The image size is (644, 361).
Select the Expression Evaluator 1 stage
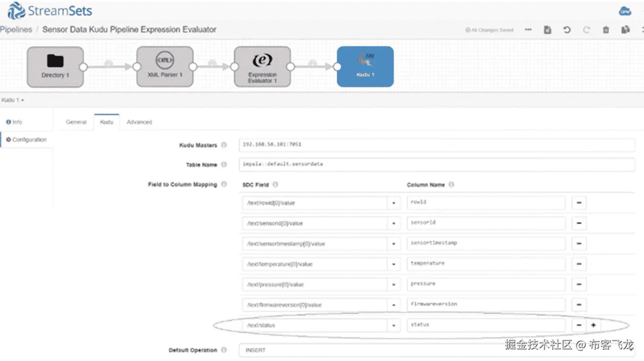[262, 66]
